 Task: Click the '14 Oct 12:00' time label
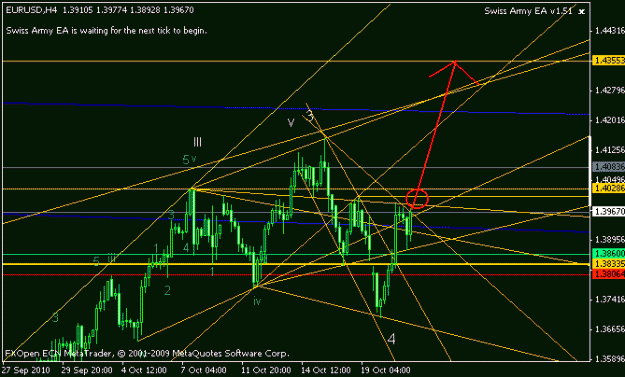point(326,370)
